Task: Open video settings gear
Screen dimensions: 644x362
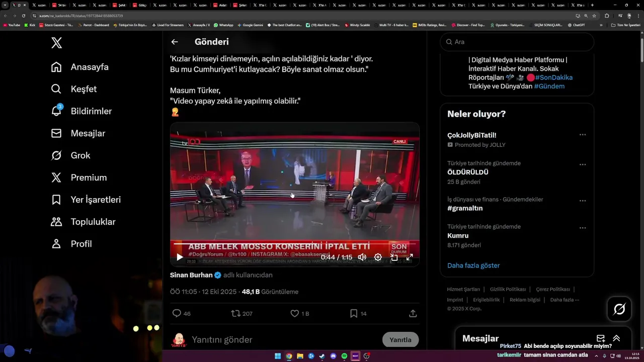Action: 378,257
